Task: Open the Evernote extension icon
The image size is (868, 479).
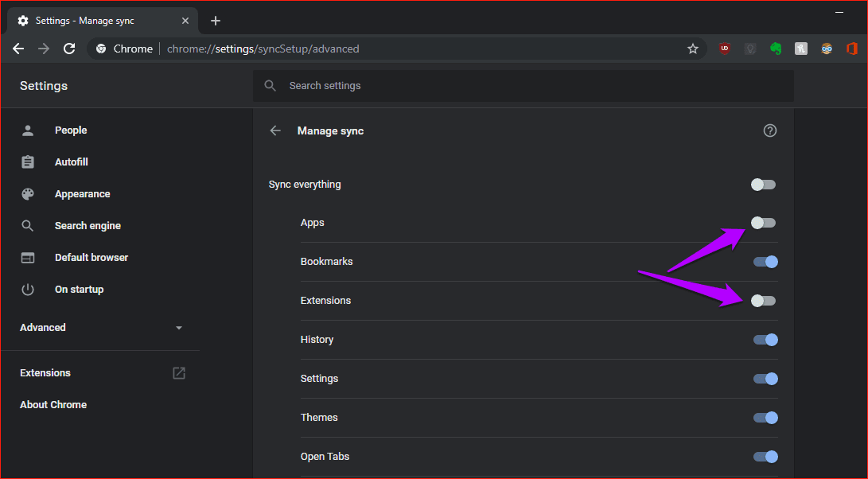Action: 776,49
